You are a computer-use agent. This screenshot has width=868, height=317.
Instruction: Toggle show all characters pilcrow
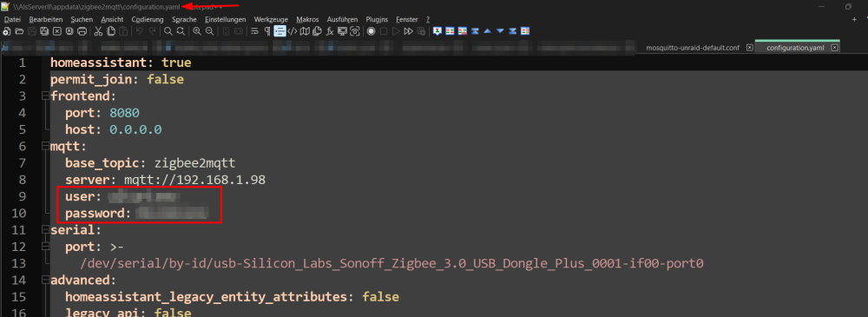267,31
